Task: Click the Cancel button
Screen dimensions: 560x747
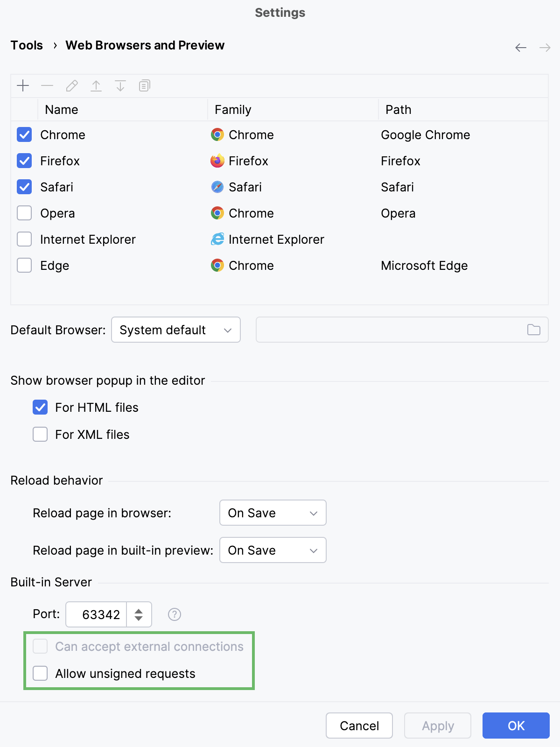Action: tap(359, 726)
